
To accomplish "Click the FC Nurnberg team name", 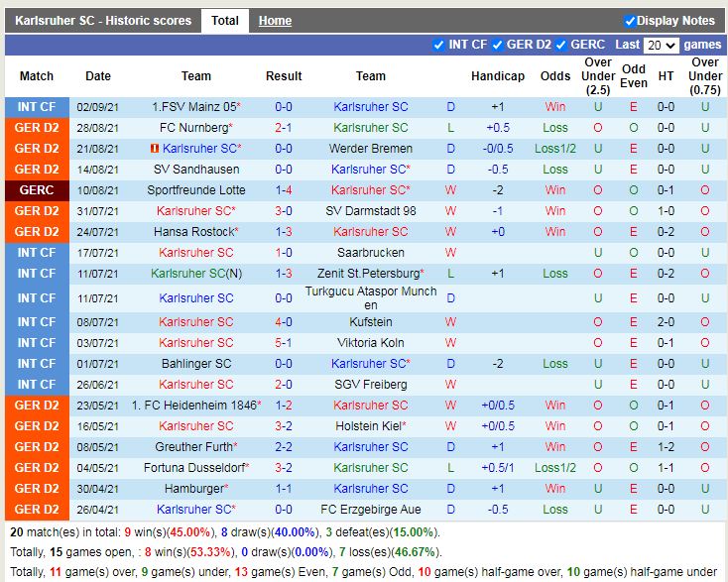I will [193, 128].
